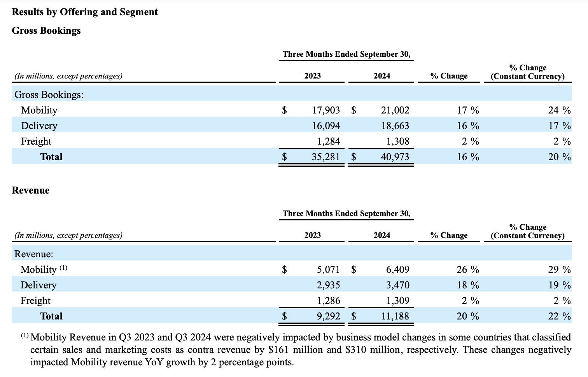588x377 pixels.
Task: Click total revenue 2023 value 9,292
Action: point(328,316)
